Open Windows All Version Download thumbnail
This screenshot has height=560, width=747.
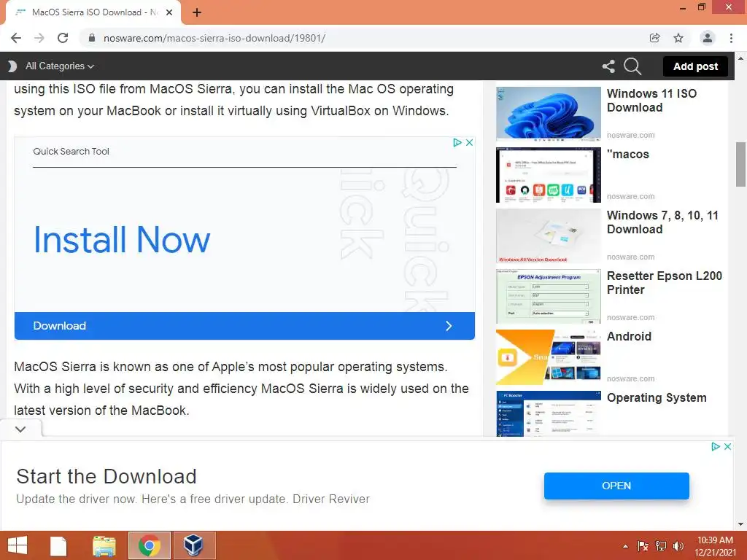(549, 236)
